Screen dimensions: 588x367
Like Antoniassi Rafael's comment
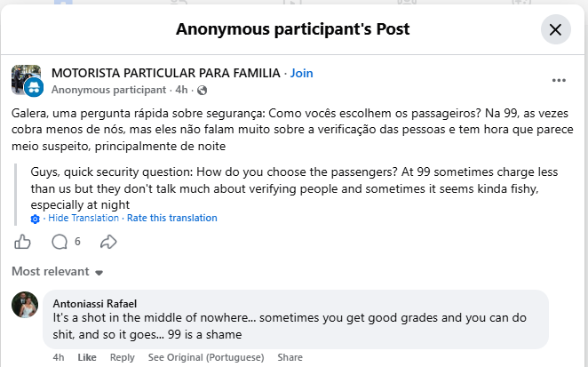click(86, 357)
